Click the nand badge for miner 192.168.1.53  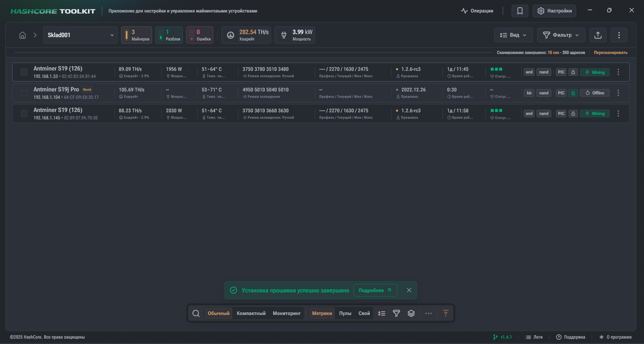[544, 72]
